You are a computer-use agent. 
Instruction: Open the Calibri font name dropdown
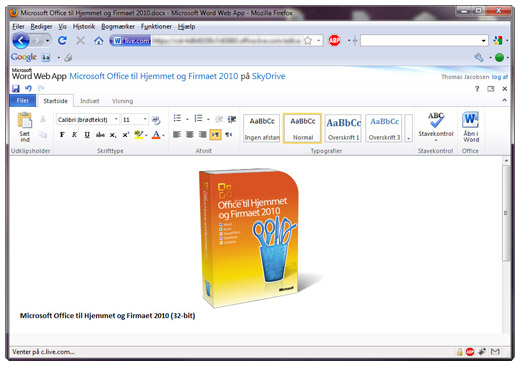(x=116, y=119)
